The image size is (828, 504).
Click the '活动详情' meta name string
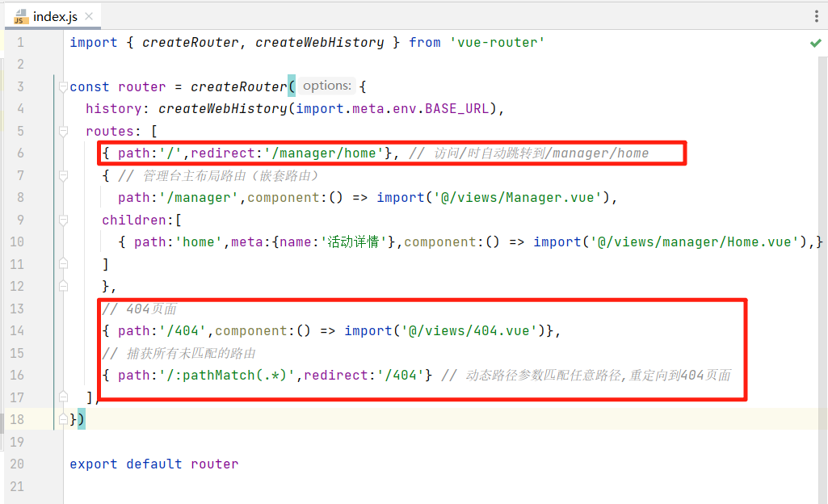tap(353, 241)
